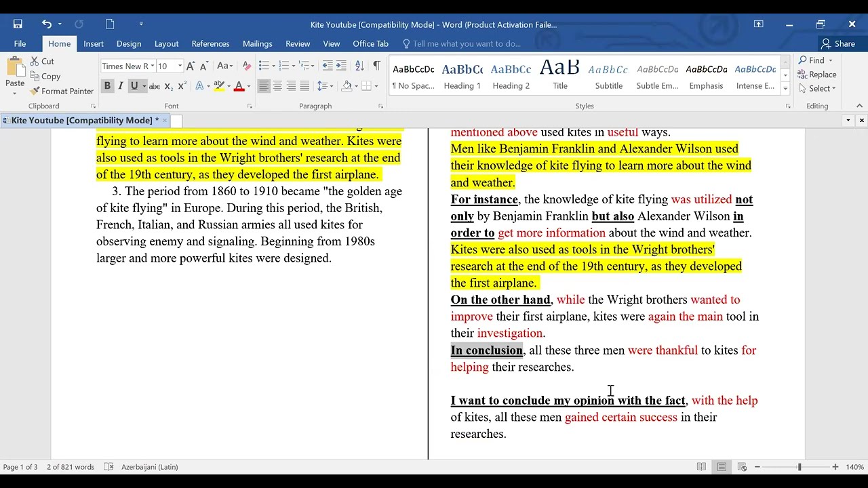Open the Paste options dropdown arrow

point(15,93)
